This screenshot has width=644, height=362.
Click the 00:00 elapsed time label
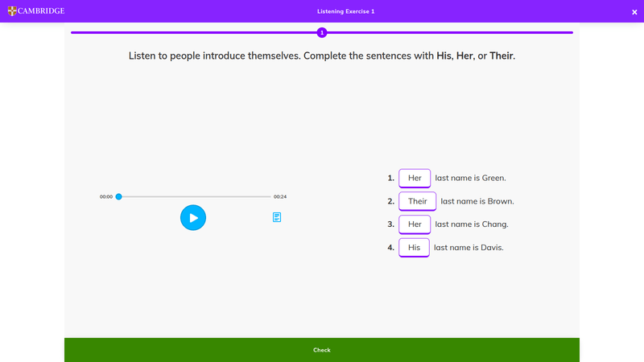(x=106, y=196)
